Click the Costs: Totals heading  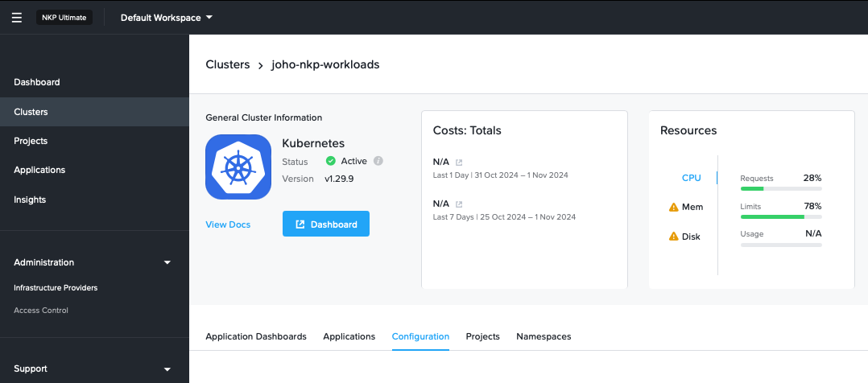tap(467, 130)
